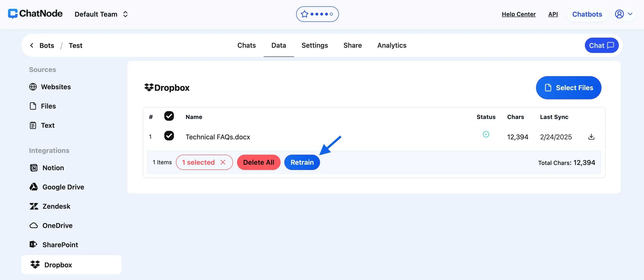
Task: Click the star progress rating indicator
Action: (x=317, y=14)
